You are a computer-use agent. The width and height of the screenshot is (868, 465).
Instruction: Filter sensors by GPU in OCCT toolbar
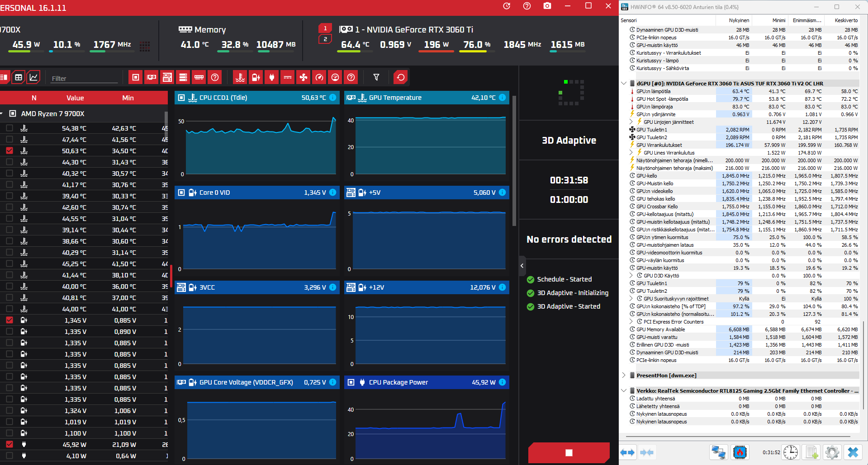152,77
